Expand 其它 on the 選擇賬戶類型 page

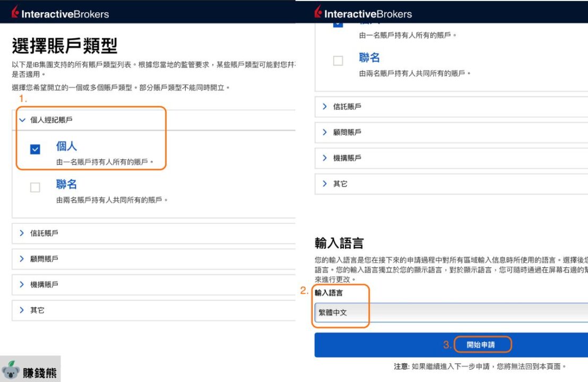[x=154, y=310]
